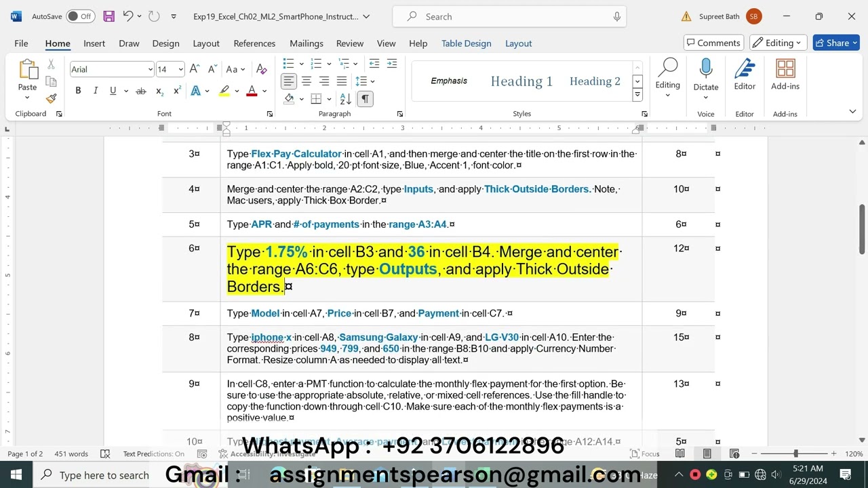Clear all formatting from the text
This screenshot has width=868, height=488.
click(x=262, y=69)
